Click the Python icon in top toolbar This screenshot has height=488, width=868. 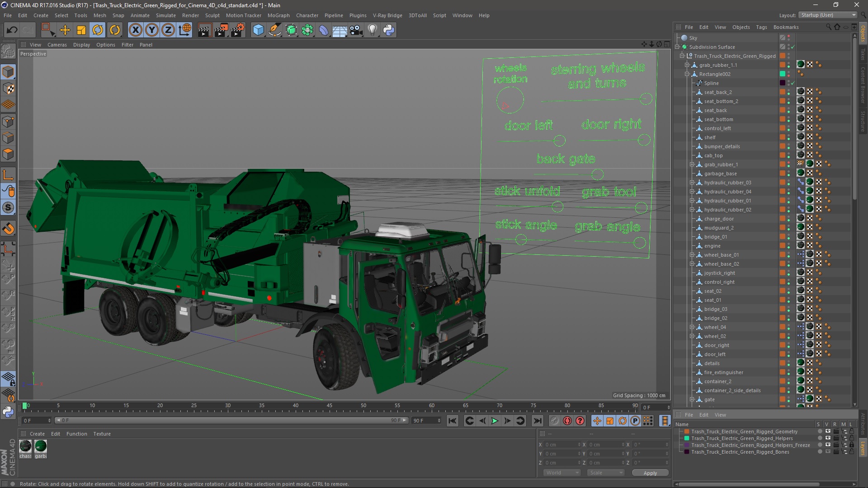coord(389,30)
